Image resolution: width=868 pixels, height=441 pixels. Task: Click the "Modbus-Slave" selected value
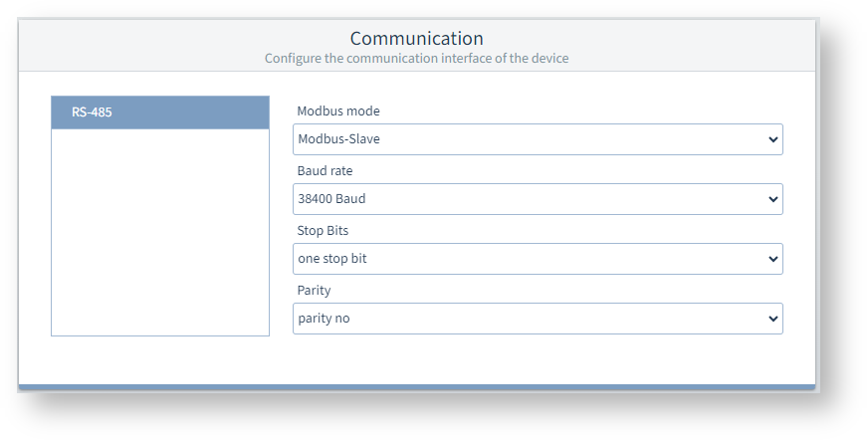[x=338, y=139]
